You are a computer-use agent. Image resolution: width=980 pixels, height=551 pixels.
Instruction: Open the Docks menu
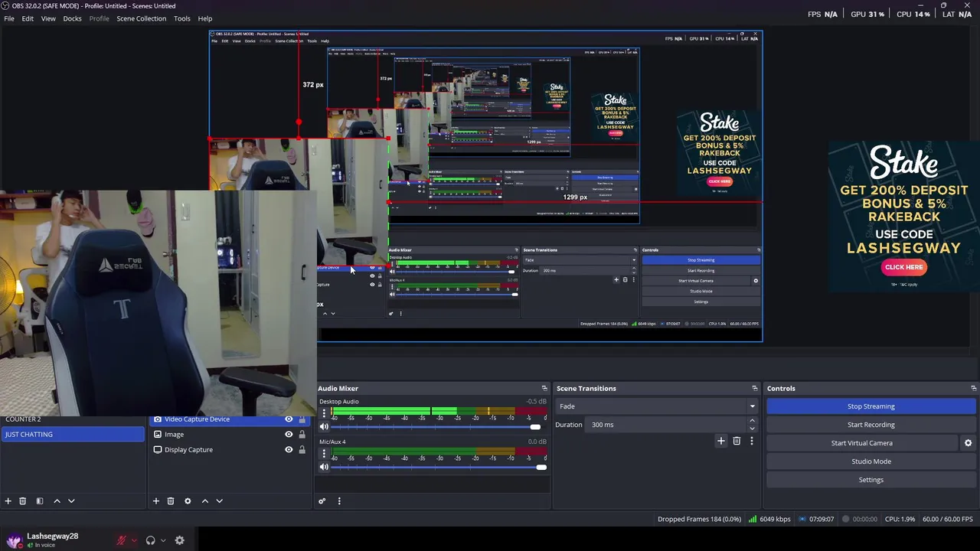(72, 18)
